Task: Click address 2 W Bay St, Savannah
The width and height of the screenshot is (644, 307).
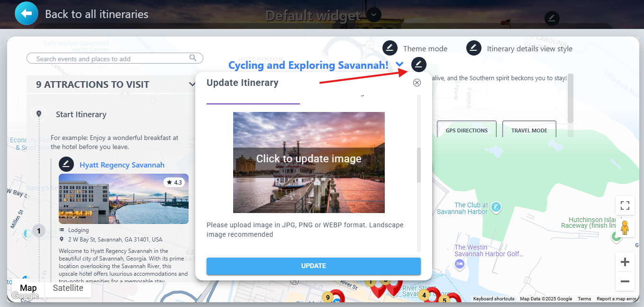Action: click(x=115, y=240)
